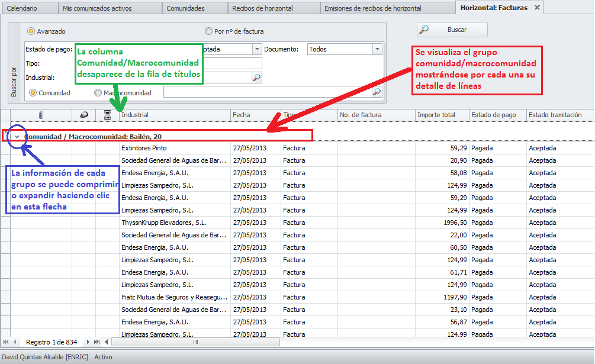Viewport: 595px width, 364px height.
Task: Click the Activo status bar entry
Action: coord(103,357)
